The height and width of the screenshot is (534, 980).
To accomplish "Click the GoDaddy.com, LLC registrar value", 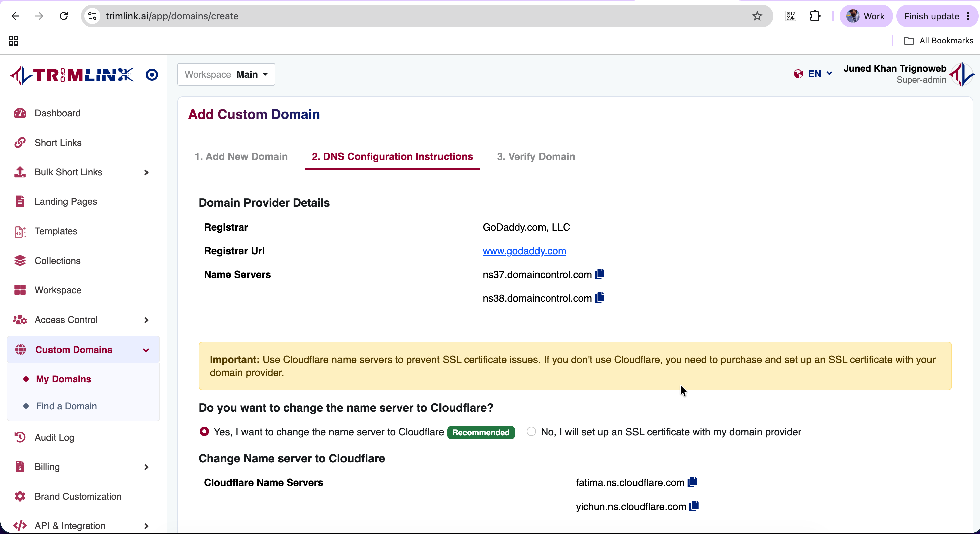I will (526, 227).
